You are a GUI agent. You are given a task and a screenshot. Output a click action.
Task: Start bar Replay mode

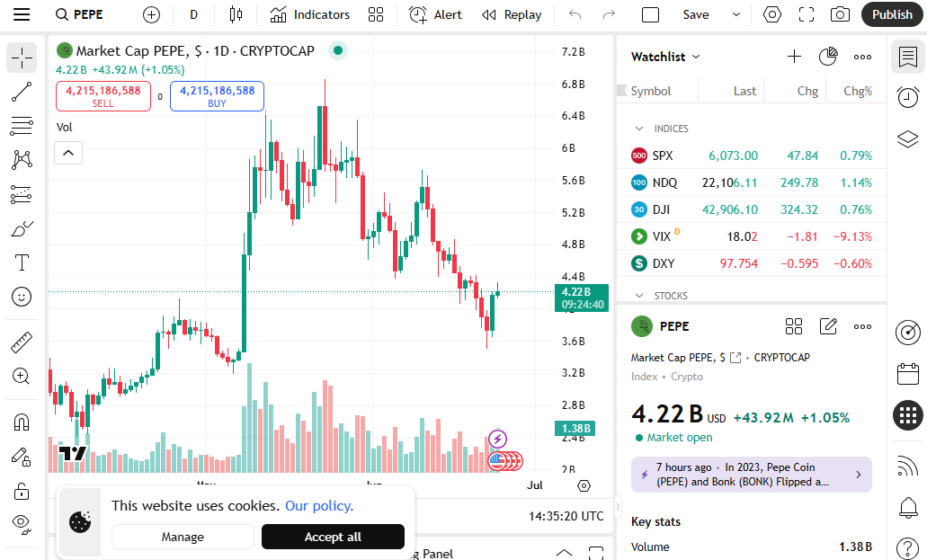pos(512,14)
